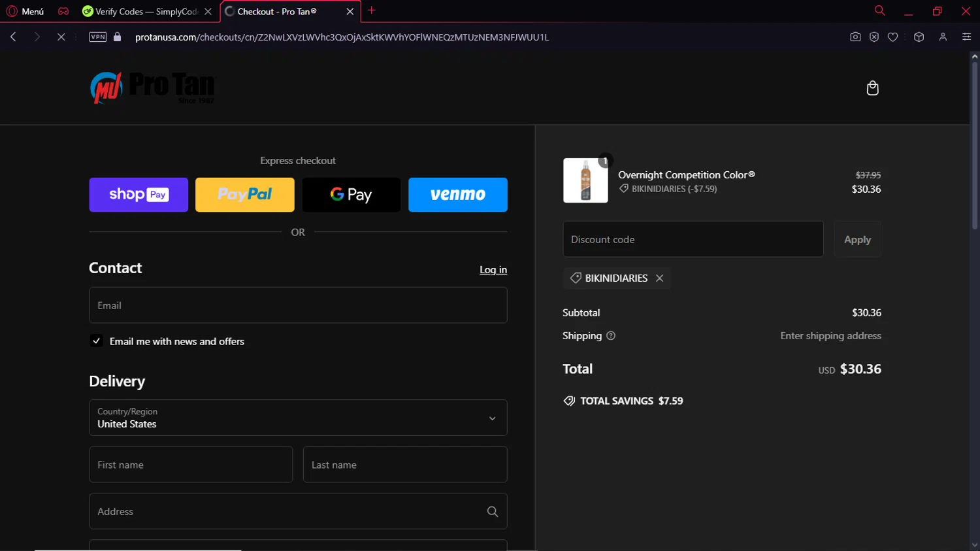Viewport: 980px width, 551px height.
Task: Click the Enter shipping address text
Action: pos(830,336)
